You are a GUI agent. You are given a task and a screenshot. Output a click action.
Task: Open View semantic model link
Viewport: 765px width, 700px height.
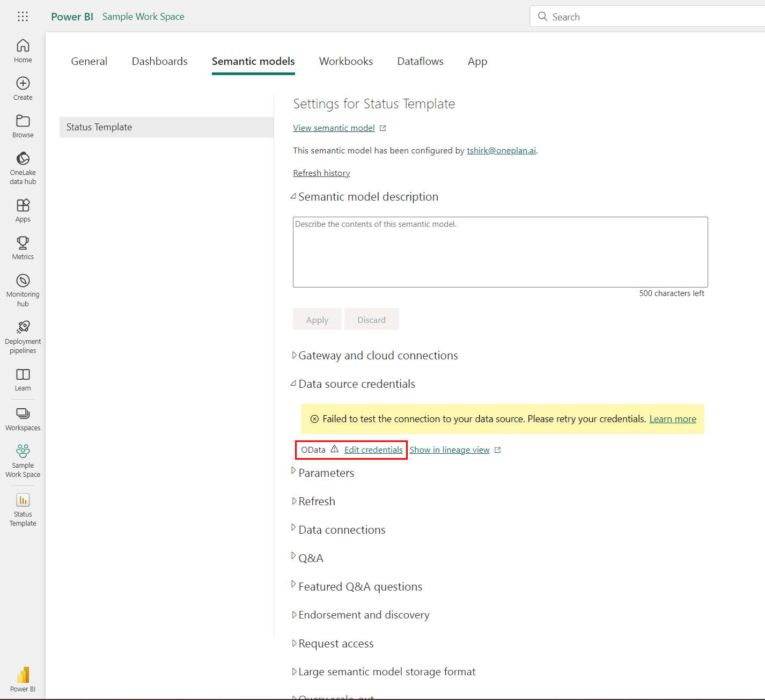point(334,128)
